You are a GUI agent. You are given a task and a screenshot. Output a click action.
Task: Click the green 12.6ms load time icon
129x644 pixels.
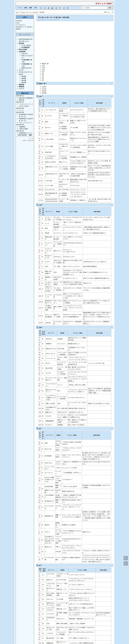coord(107,12)
